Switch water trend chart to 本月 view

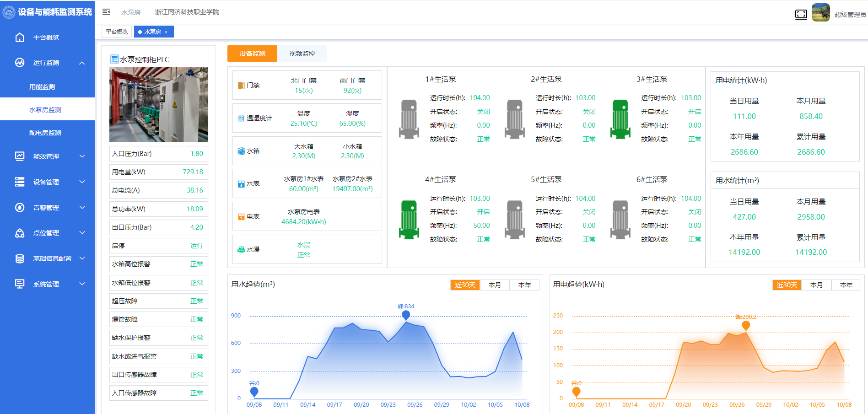(x=495, y=285)
